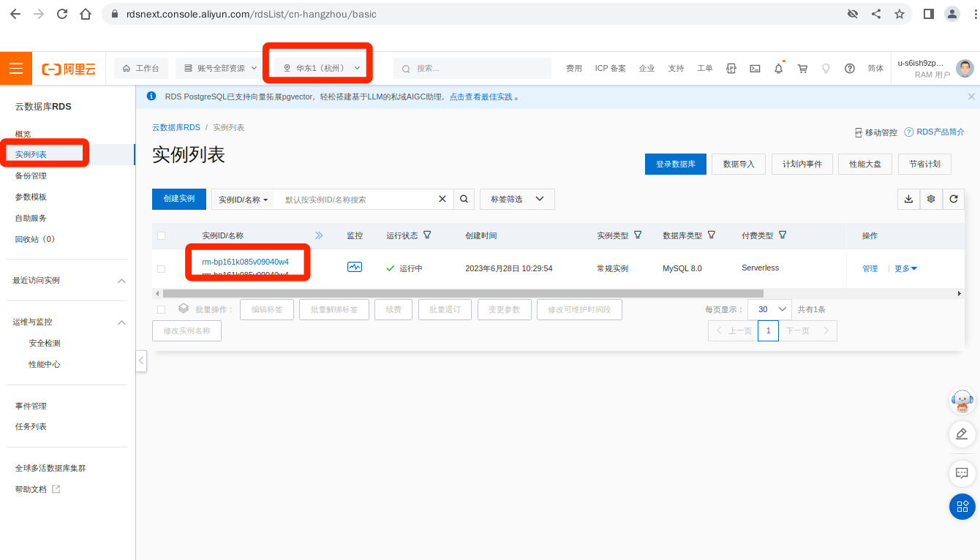Click the light bulb icon in header
Screen dimensions: 980x560
pos(826,68)
